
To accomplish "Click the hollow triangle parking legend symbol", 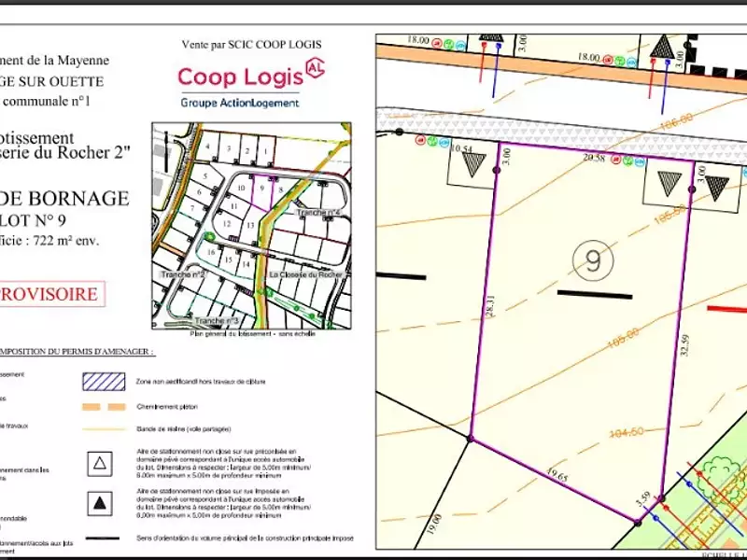I will (x=100, y=459).
